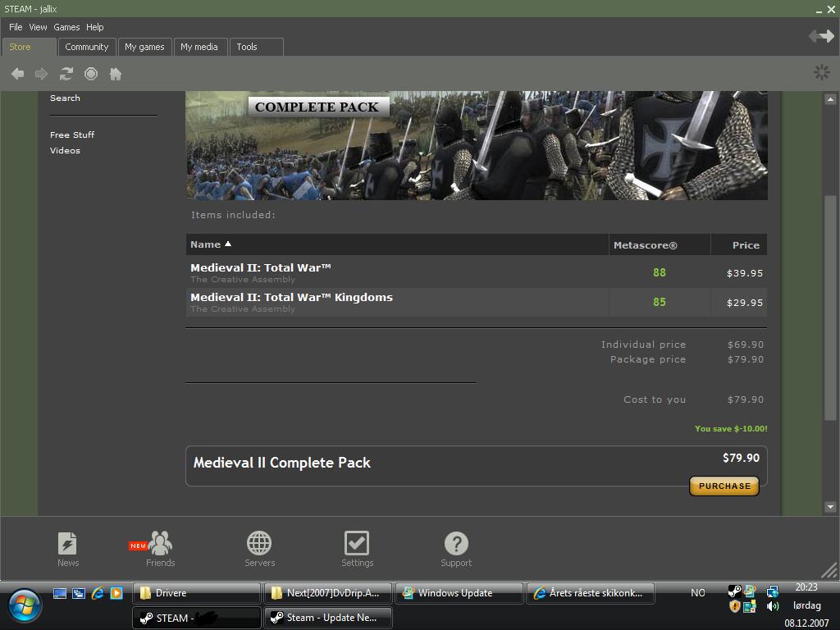Open News from the bottom bar

click(68, 549)
